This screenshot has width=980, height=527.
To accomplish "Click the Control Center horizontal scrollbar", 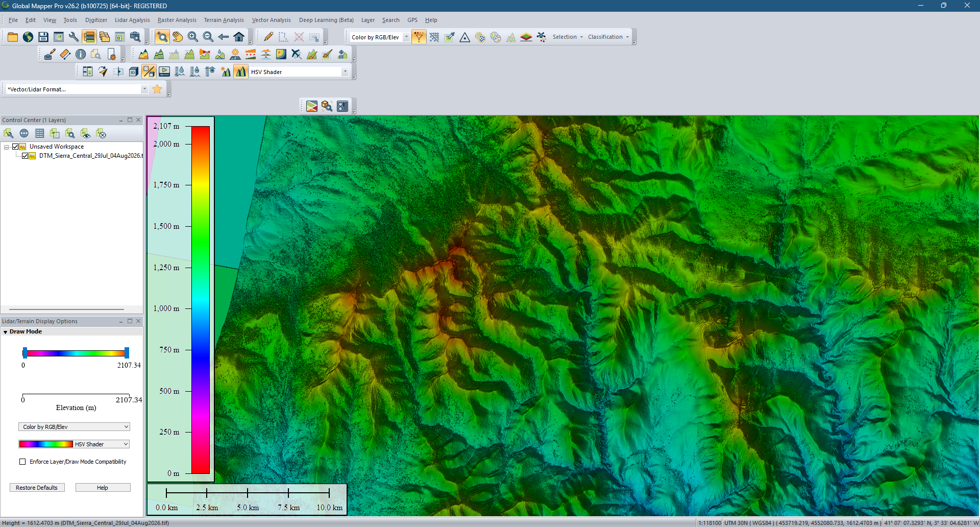I will pyautogui.click(x=66, y=309).
